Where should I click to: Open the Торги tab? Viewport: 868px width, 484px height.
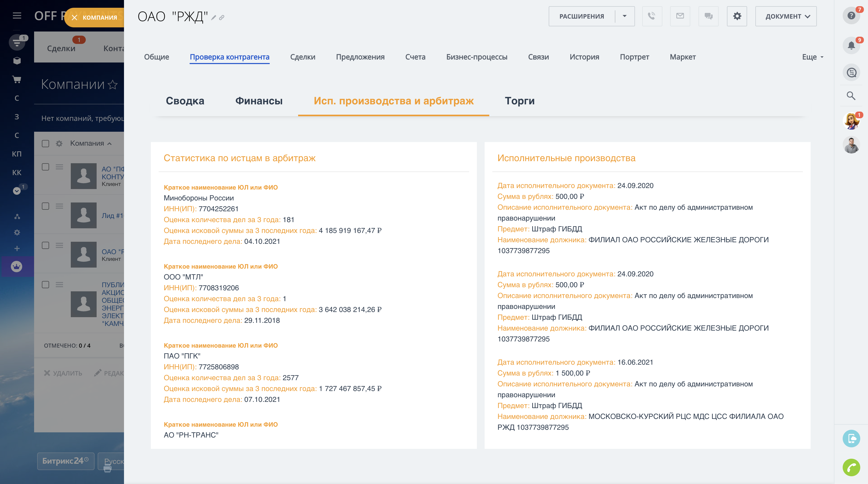point(520,101)
